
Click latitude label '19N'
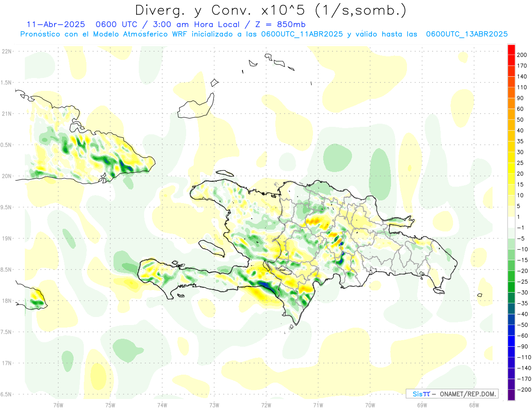click(7, 239)
